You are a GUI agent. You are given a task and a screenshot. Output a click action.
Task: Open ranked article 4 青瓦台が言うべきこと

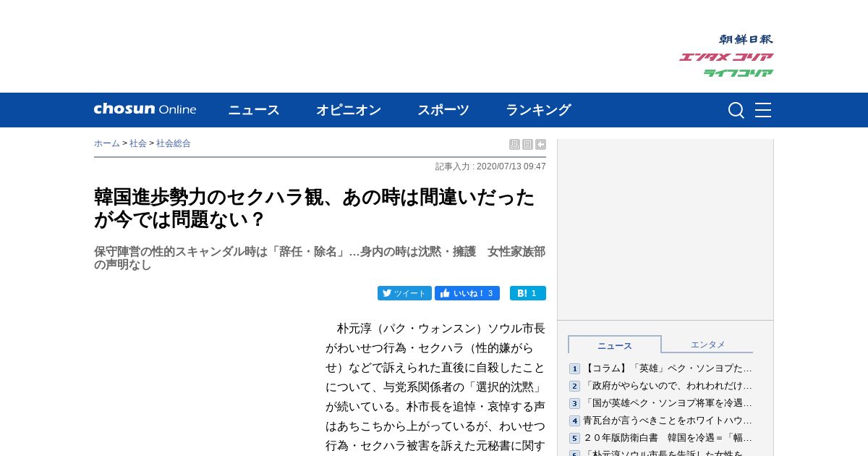(x=668, y=421)
